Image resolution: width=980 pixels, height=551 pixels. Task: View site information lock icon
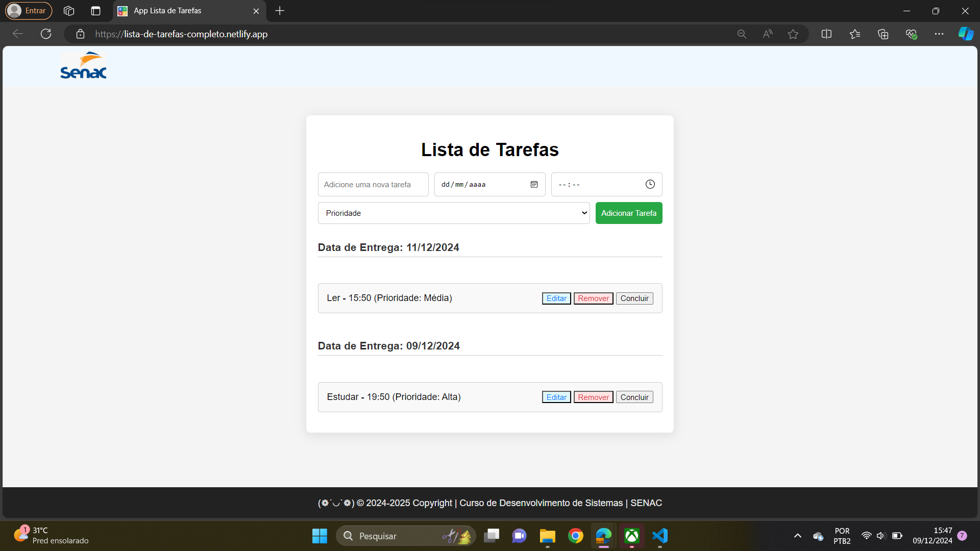click(80, 34)
